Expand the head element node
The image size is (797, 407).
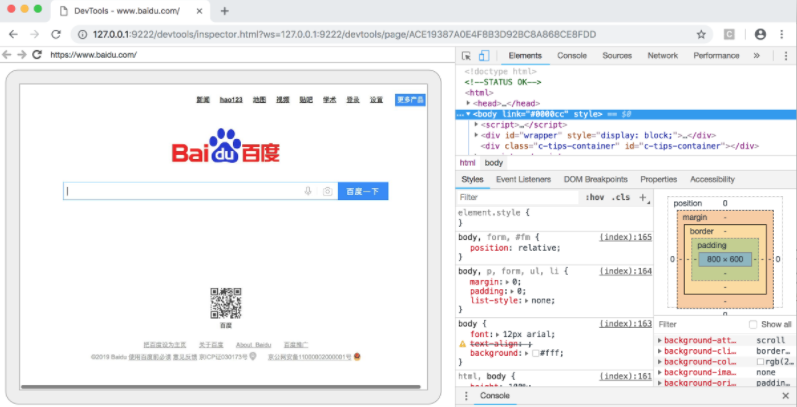click(x=468, y=103)
